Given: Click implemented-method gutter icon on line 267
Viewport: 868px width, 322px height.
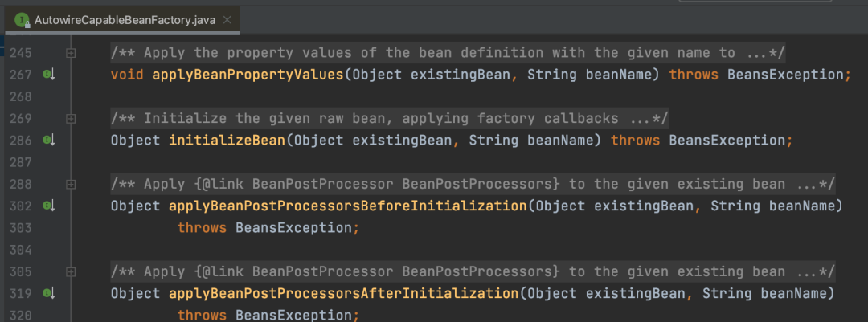Looking at the screenshot, I should pyautogui.click(x=49, y=75).
